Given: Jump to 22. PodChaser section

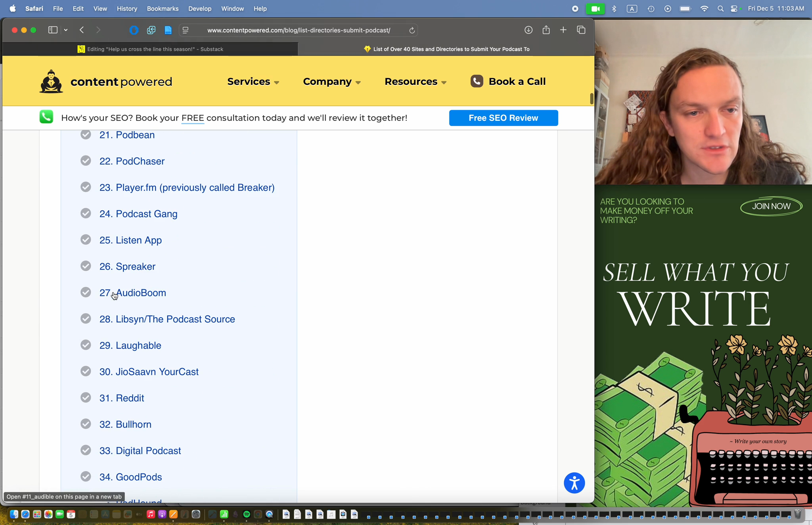Looking at the screenshot, I should (132, 161).
